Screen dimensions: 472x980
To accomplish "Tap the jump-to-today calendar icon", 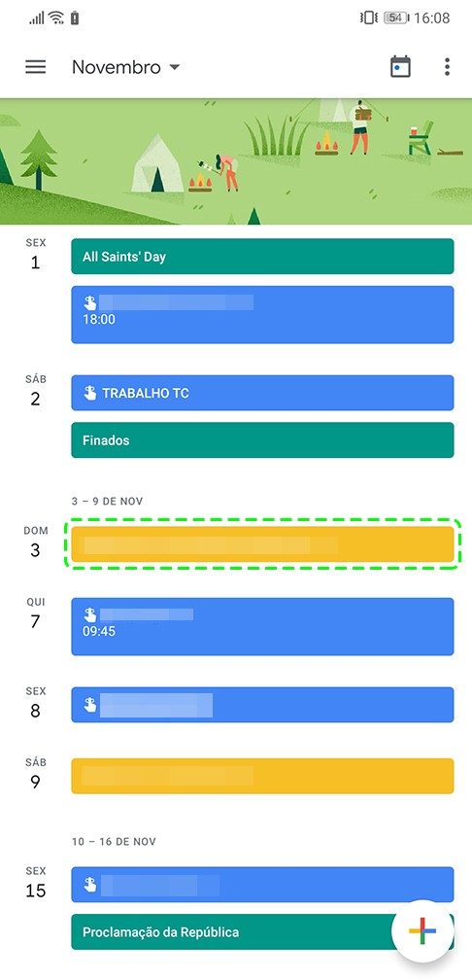I will pyautogui.click(x=400, y=66).
